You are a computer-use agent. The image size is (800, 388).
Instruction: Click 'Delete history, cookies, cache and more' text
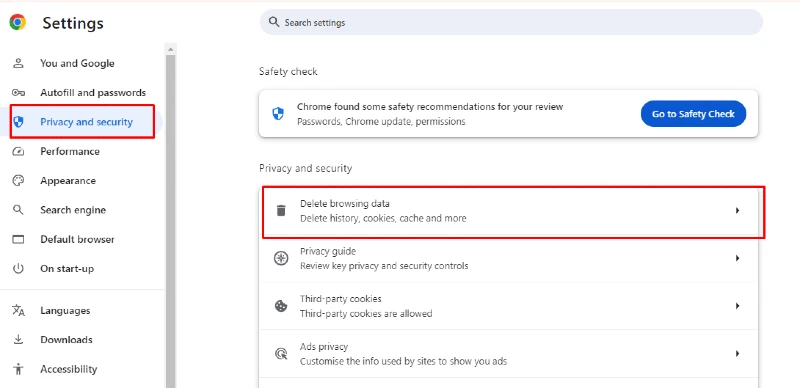tap(383, 218)
